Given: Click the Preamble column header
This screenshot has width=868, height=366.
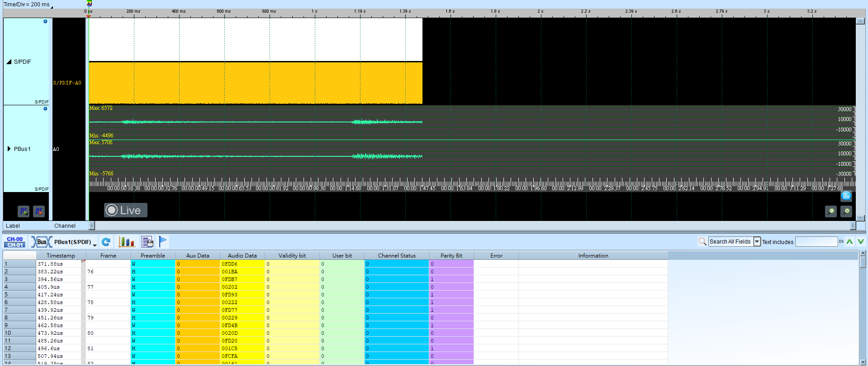Looking at the screenshot, I should [x=153, y=256].
